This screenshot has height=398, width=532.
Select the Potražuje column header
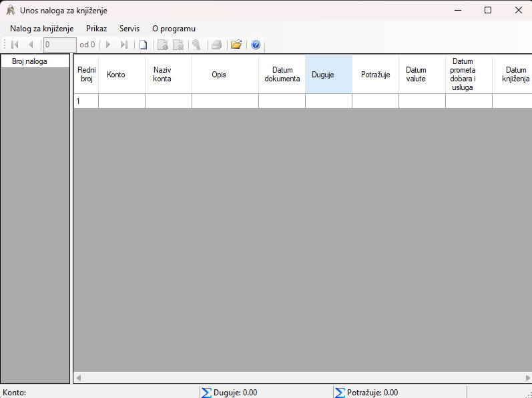[376, 75]
